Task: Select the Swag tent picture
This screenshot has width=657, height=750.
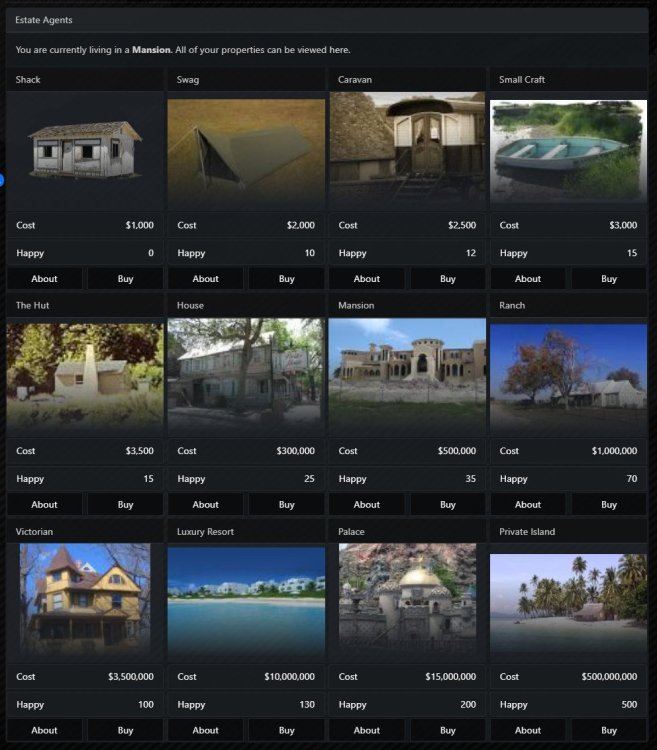Action: (246, 152)
